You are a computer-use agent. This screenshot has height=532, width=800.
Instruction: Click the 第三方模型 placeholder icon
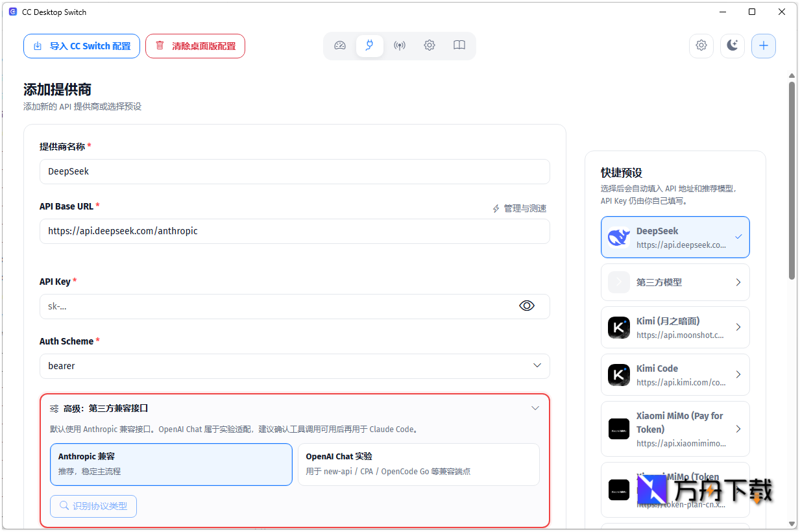coord(619,282)
